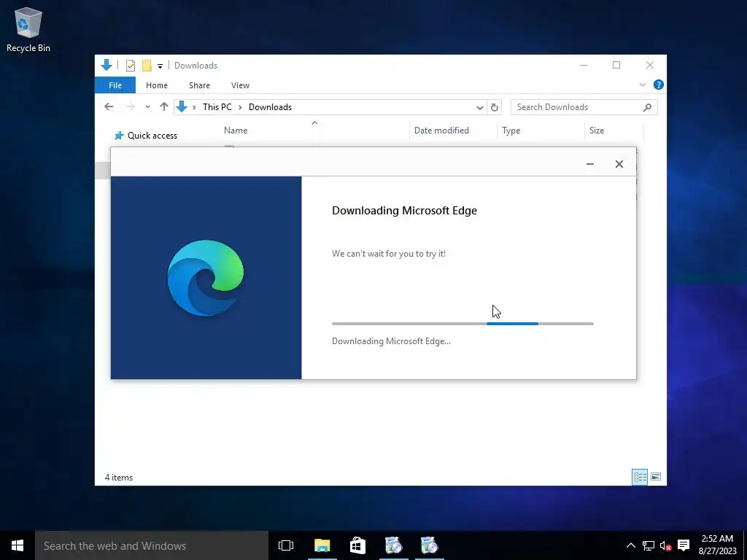747x560 pixels.
Task: Open the Store from the taskbar
Action: [x=357, y=545]
